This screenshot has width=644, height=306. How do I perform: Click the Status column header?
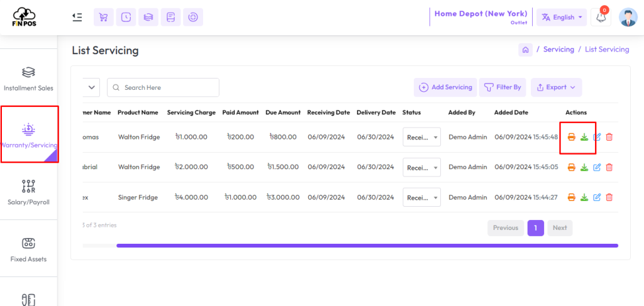411,112
